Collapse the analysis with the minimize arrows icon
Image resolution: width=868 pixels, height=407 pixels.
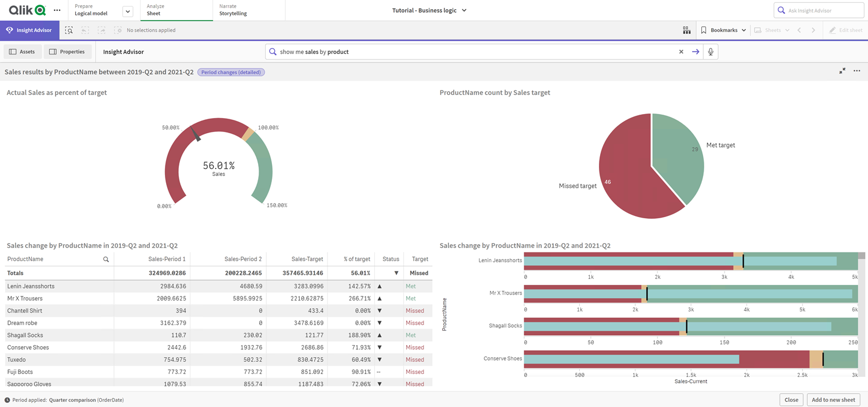[843, 71]
